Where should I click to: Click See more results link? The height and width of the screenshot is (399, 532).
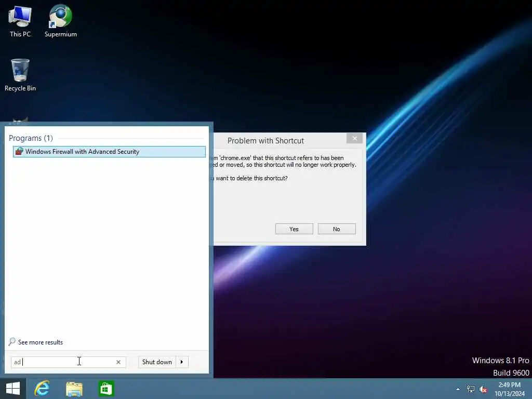point(41,342)
